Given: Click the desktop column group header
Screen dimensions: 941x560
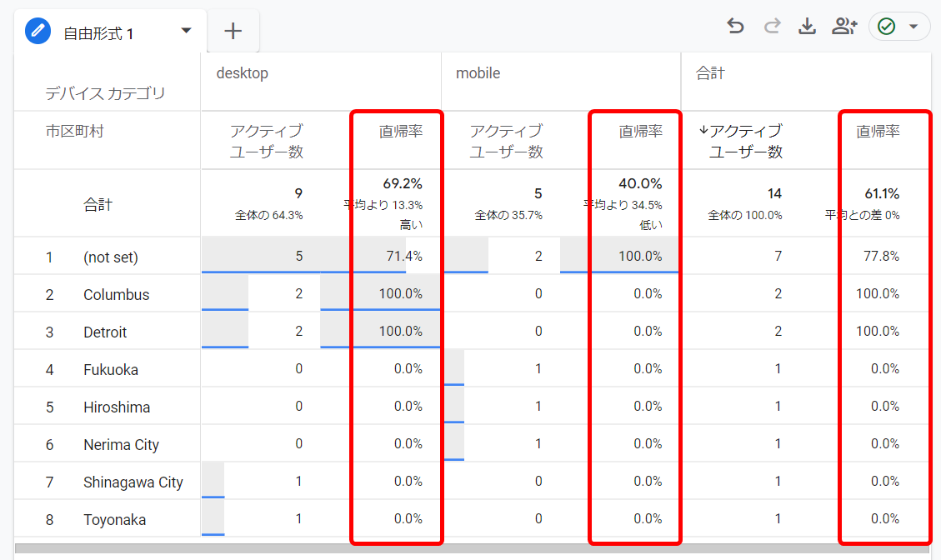Looking at the screenshot, I should 243,73.
